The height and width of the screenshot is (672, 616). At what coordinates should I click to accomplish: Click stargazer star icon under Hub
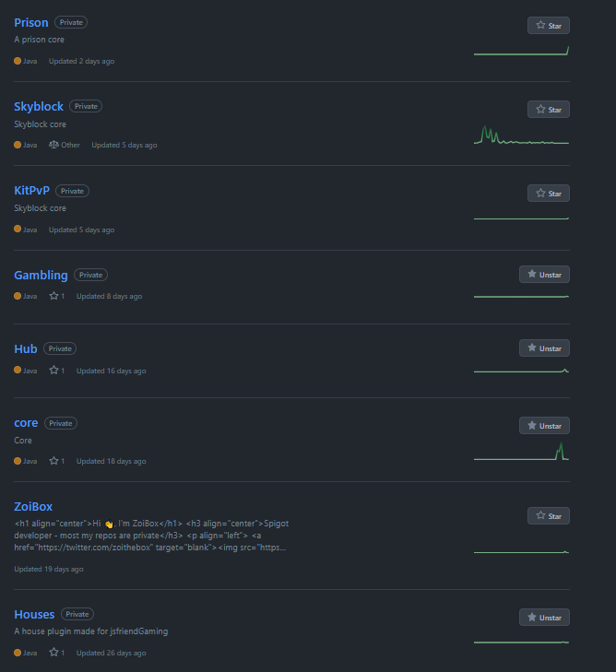(54, 371)
